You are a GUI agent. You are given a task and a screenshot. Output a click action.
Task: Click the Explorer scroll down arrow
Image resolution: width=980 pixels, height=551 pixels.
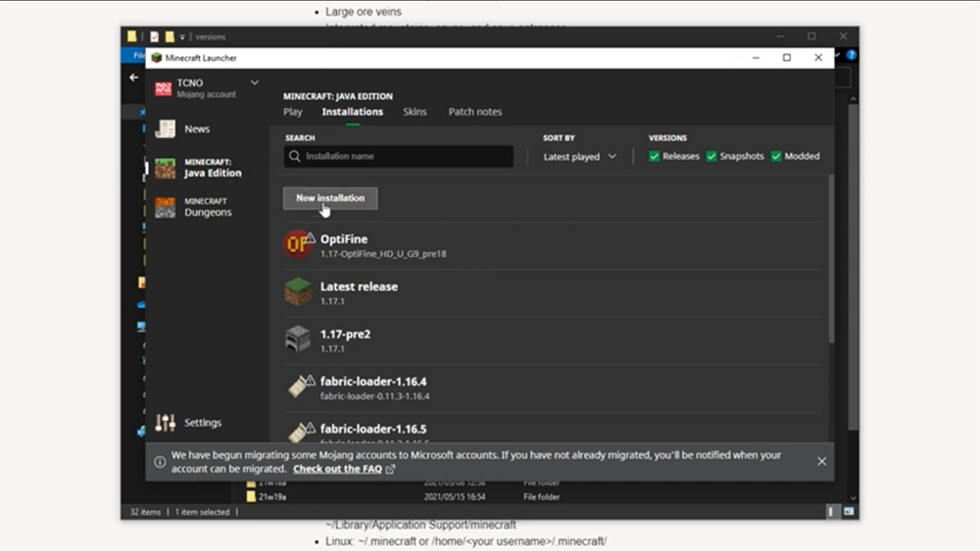(x=854, y=498)
